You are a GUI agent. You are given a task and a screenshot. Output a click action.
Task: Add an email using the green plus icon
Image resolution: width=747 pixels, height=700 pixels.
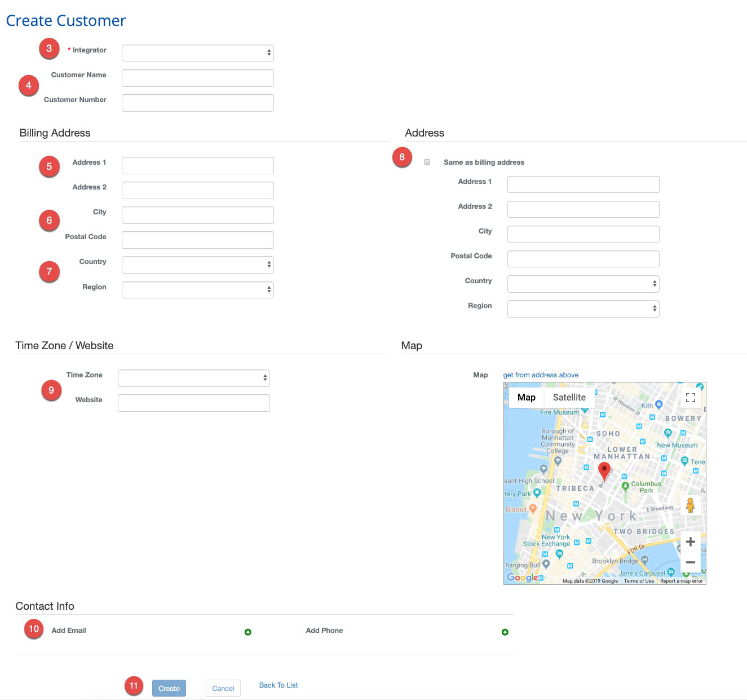(x=248, y=632)
